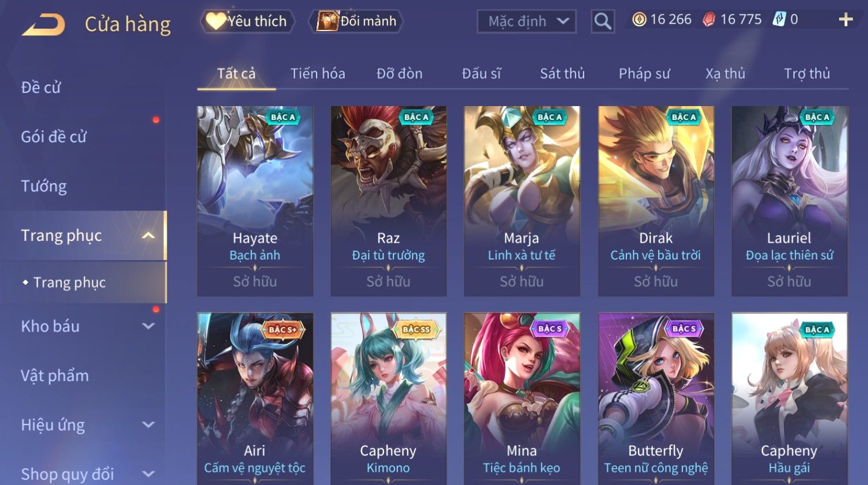Collapse the Trang phục sidebar section
The height and width of the screenshot is (485, 868).
pyautogui.click(x=148, y=235)
